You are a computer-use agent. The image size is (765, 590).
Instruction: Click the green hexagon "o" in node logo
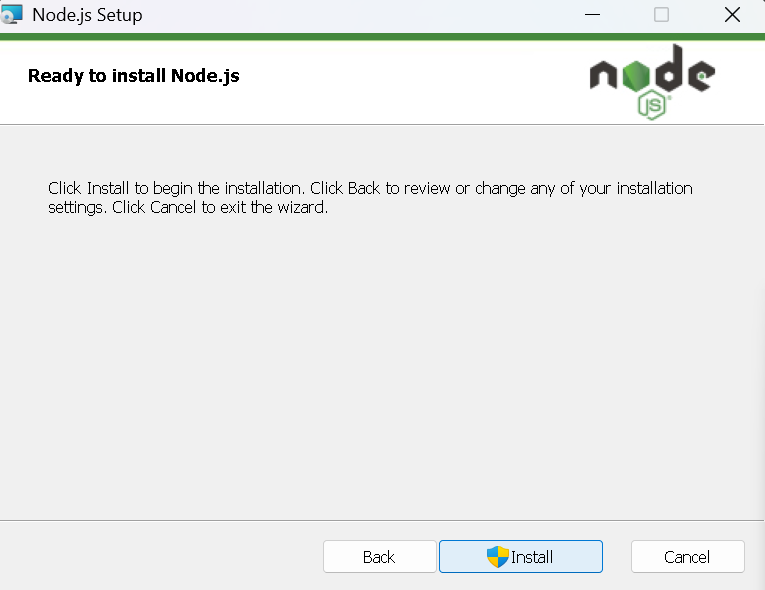click(x=636, y=76)
